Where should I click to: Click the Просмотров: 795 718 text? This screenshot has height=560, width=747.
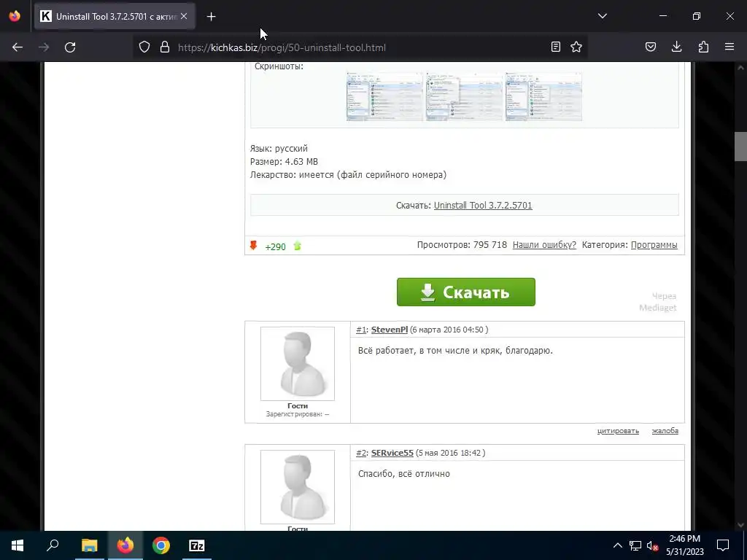pos(462,245)
